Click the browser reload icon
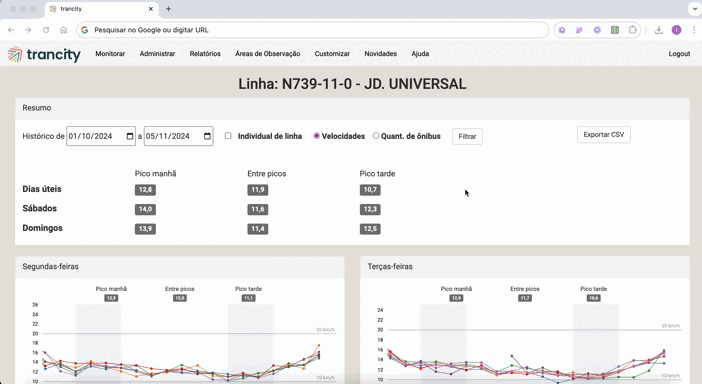This screenshot has width=702, height=384. pyautogui.click(x=46, y=30)
